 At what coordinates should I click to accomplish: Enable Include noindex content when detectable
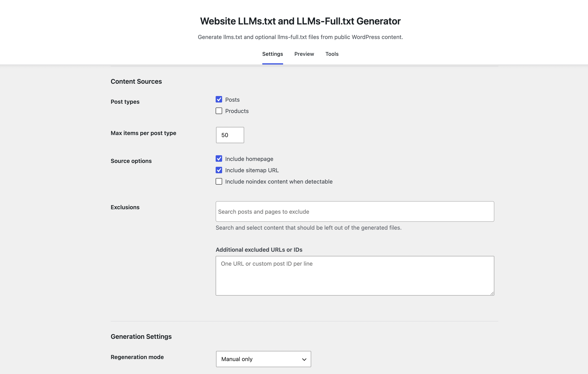(x=219, y=182)
